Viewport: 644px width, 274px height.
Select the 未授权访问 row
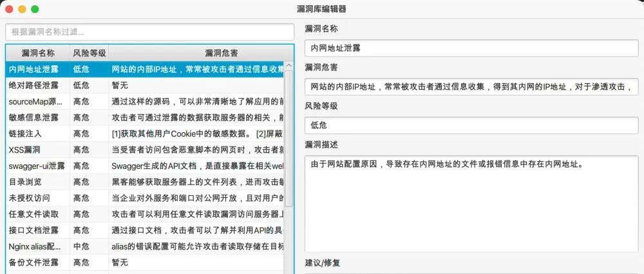144,198
